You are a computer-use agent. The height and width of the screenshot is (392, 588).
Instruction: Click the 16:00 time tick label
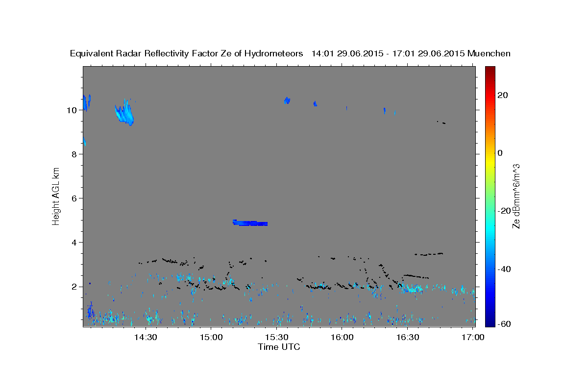pos(342,337)
